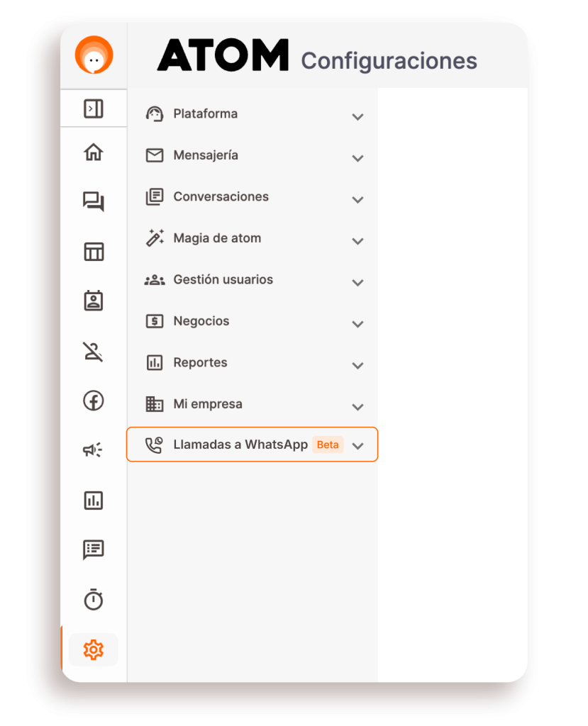Open the stopwatch timer sidebar icon
Image resolution: width=588 pixels, height=726 pixels.
pos(94,599)
